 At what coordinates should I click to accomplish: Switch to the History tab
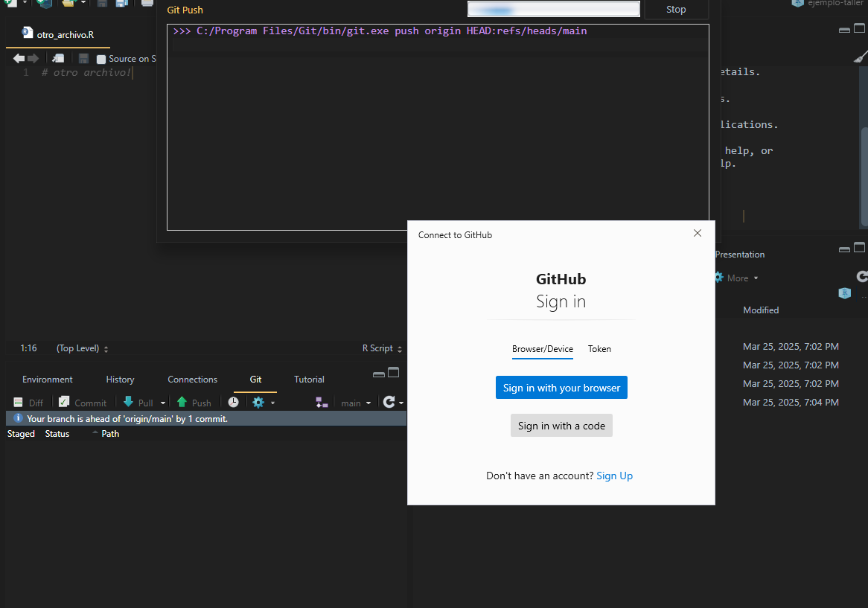[120, 379]
